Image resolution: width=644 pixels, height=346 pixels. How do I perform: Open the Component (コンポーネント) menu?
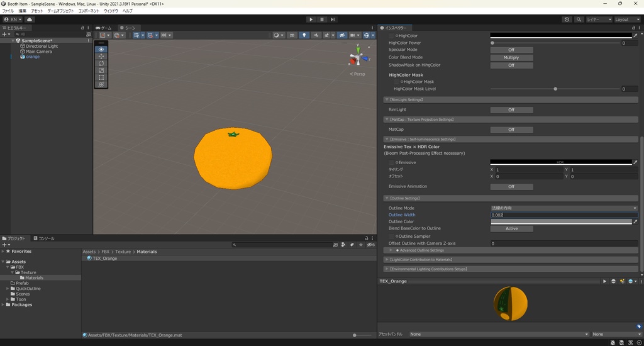click(89, 11)
